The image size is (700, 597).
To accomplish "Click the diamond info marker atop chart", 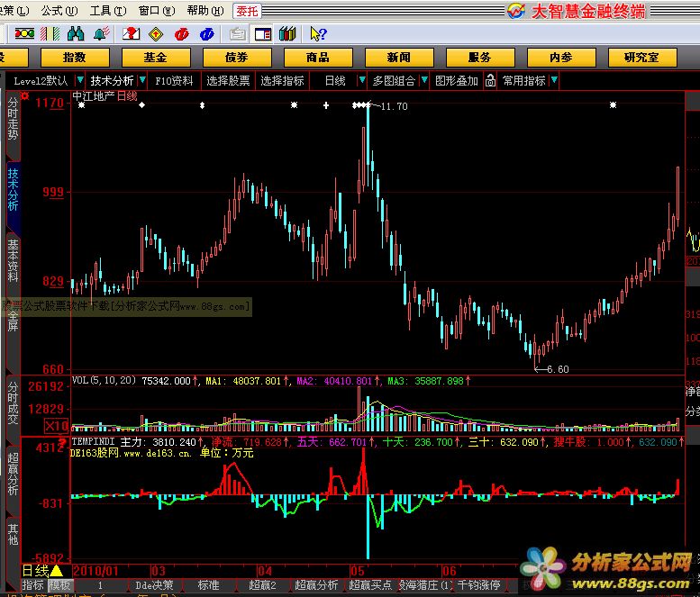I will point(142,105).
